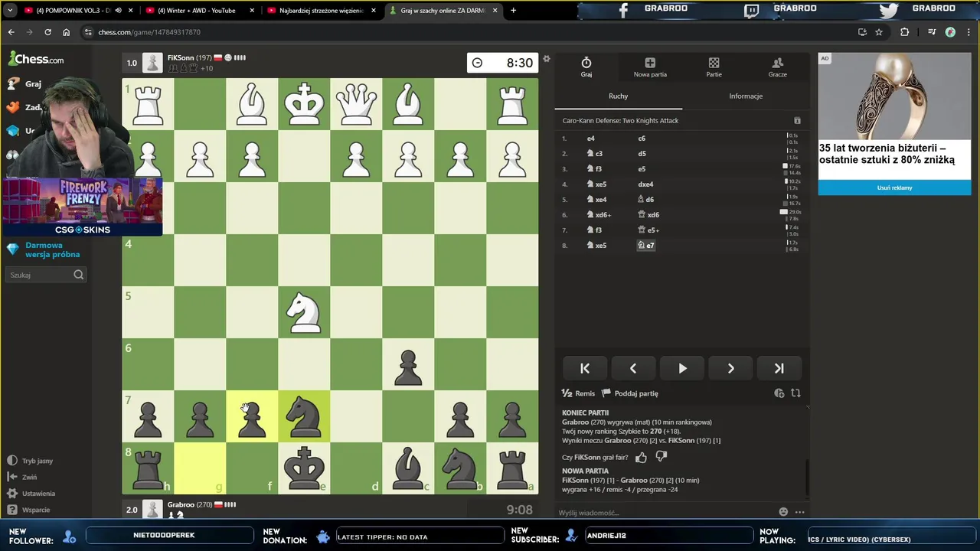Open the Partie tab
980x551 pixels.
click(x=714, y=67)
